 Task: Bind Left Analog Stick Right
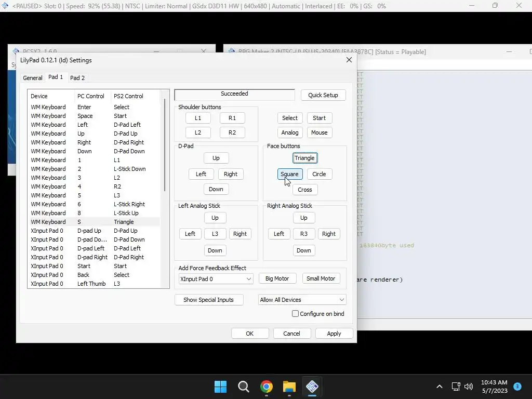240,234
